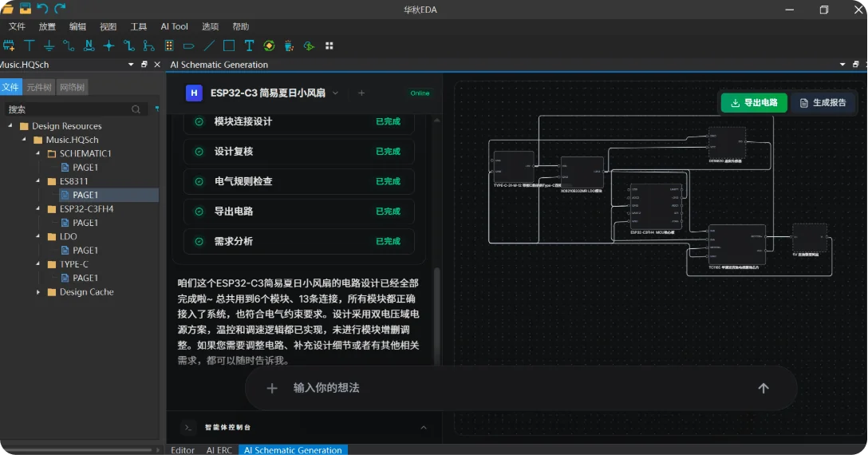Collapse the ES8311 folder arrow
This screenshot has width=868, height=455.
pos(38,181)
